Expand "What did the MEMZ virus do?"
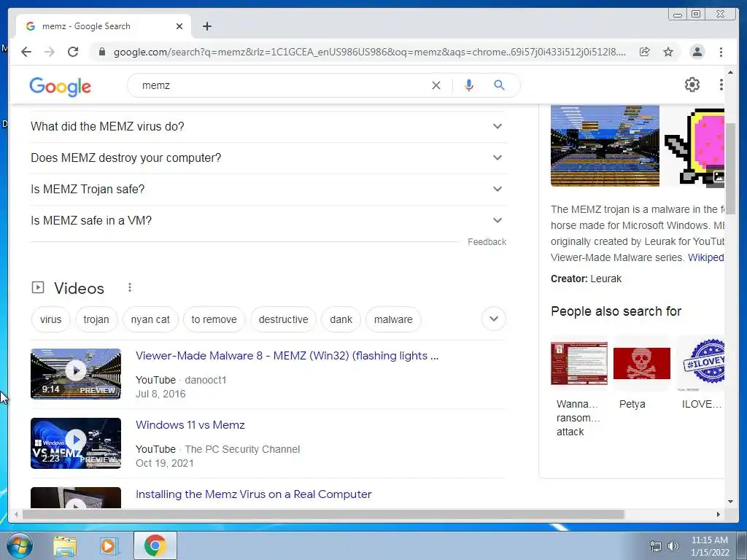The height and width of the screenshot is (560, 747). coord(268,127)
